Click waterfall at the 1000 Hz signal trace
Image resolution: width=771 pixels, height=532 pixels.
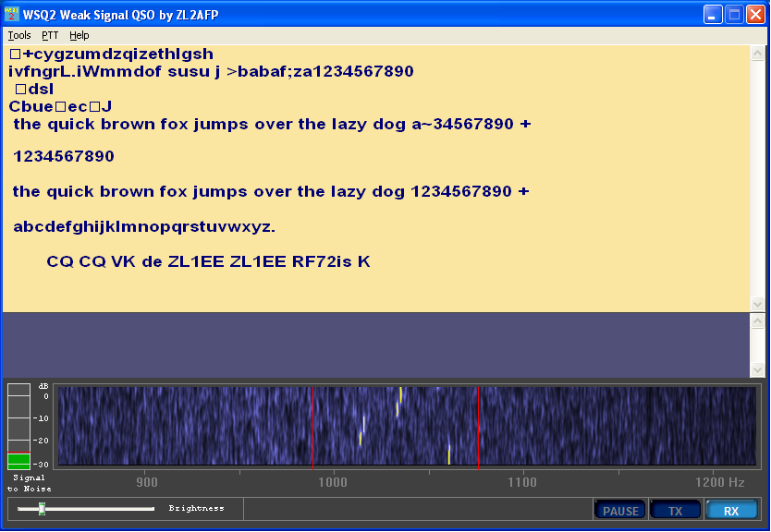tap(362, 431)
